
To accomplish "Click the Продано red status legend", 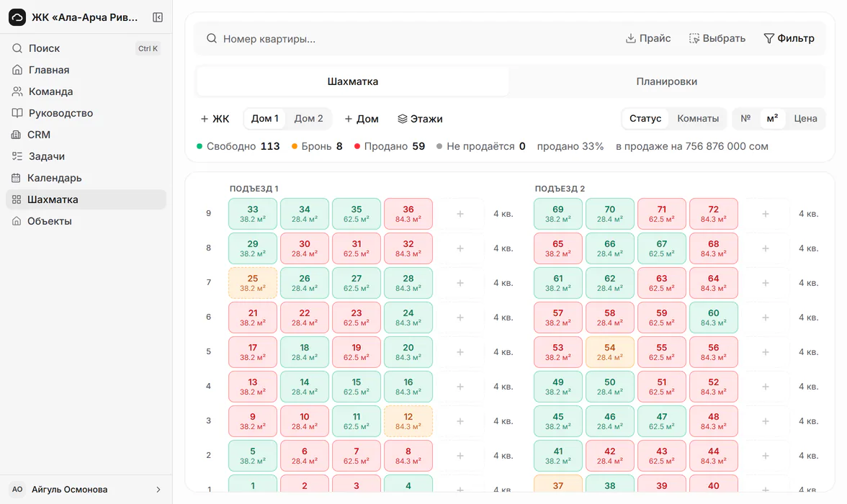I will 390,146.
